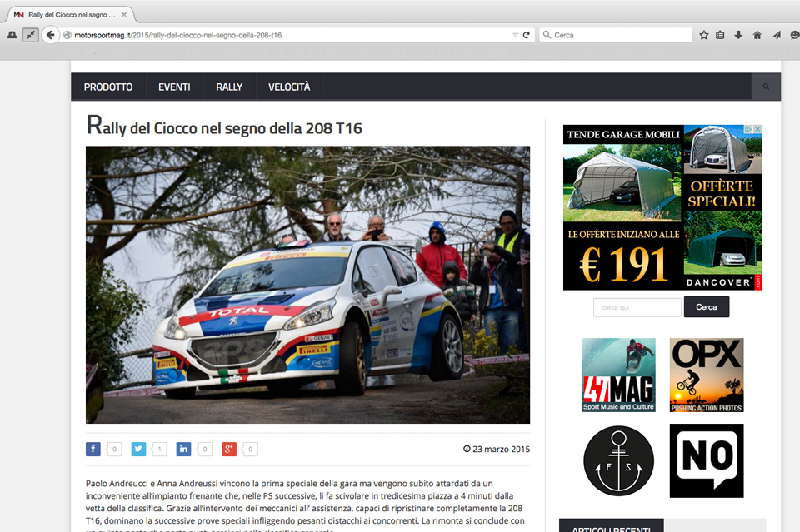Click the browser back arrow button
This screenshot has width=800, height=532.
click(50, 35)
